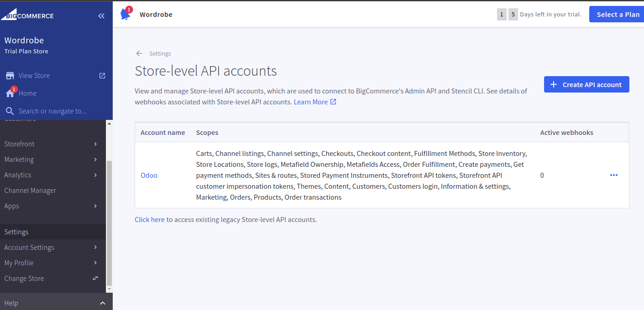This screenshot has height=310, width=644.
Task: Expand the Analytics menu
Action: (x=95, y=175)
